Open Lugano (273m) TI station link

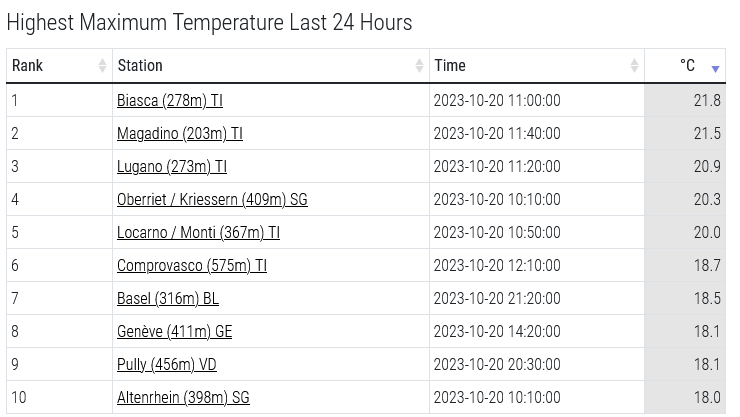pos(172,167)
